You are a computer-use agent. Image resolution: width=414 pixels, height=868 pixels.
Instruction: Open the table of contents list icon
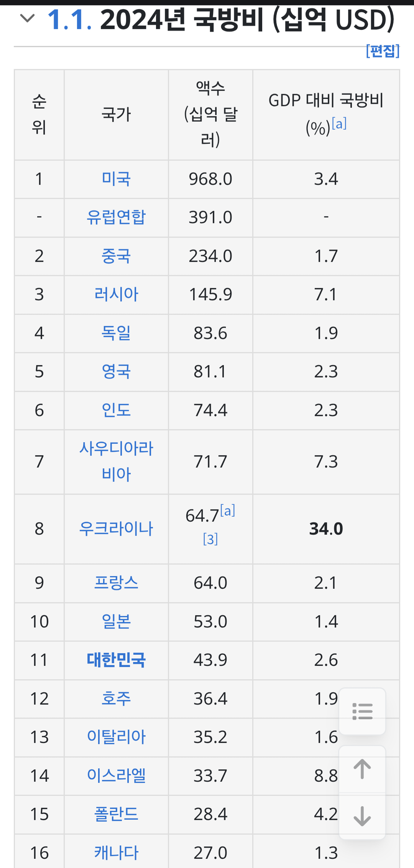pos(362,712)
